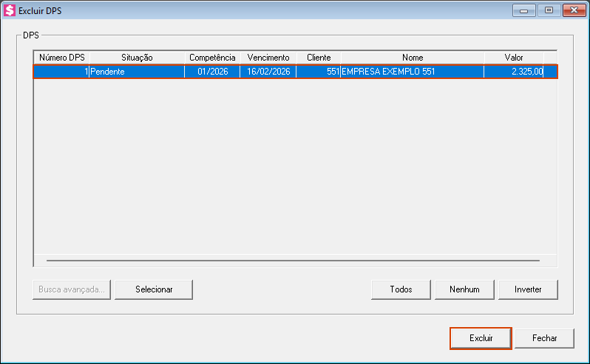
Task: Click the Excluir DPS application icon in title bar
Action: click(x=10, y=10)
